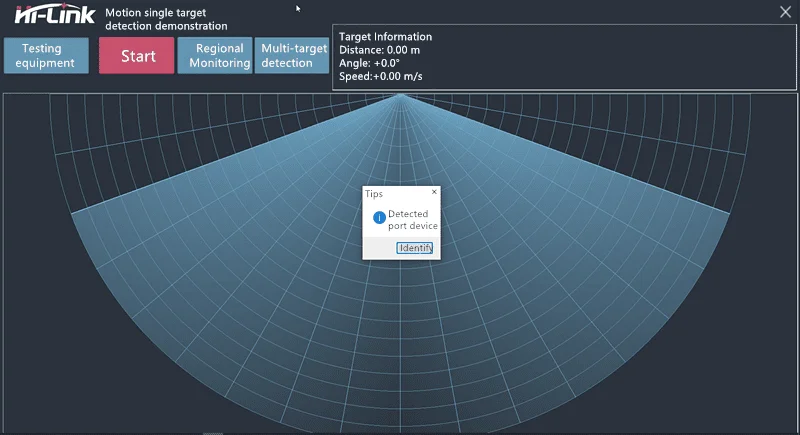Click the blue info icon in Tips dialog
The image size is (800, 435).
coord(379,218)
